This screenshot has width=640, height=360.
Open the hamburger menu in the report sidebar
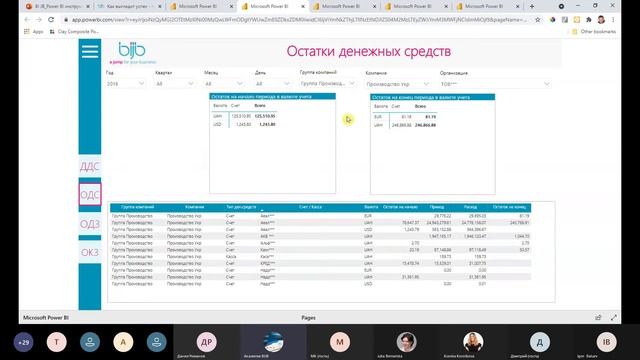[x=90, y=51]
